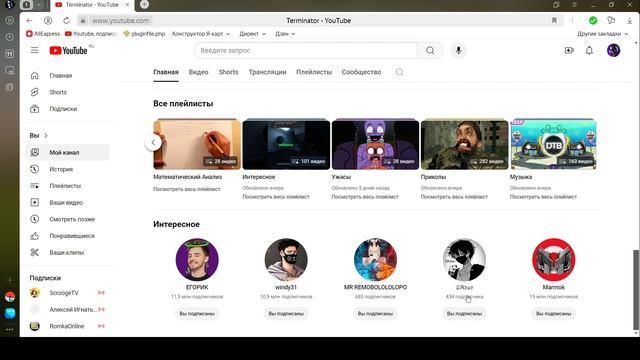Open the new browser tab plus
Viewport: 640px width, 360px height.
pos(144,4)
